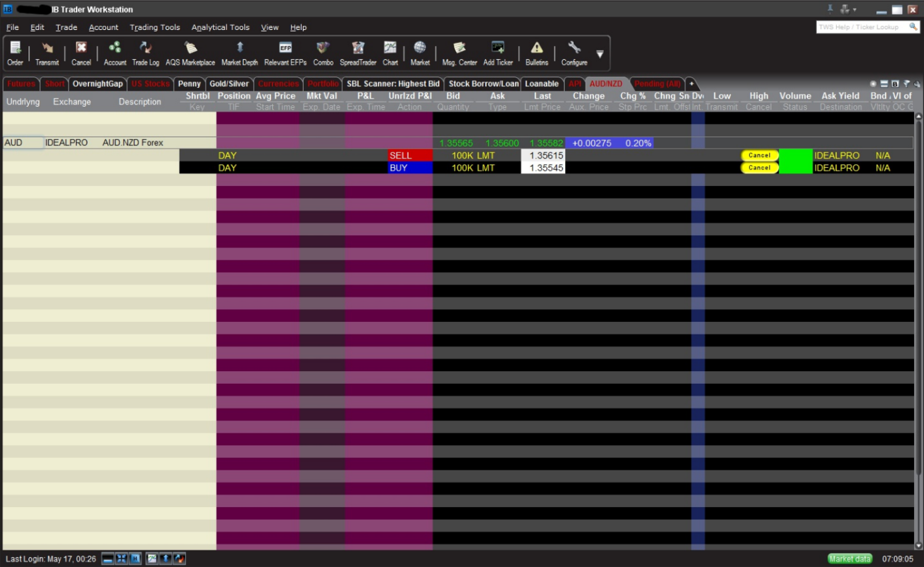
Task: Click the red SELL action cell
Action: click(x=410, y=155)
